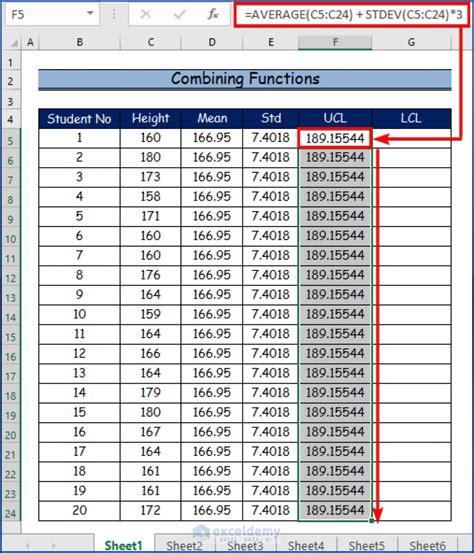Switch to the Sheet4 tab
Viewport: 474px width, 553px height.
click(x=306, y=545)
